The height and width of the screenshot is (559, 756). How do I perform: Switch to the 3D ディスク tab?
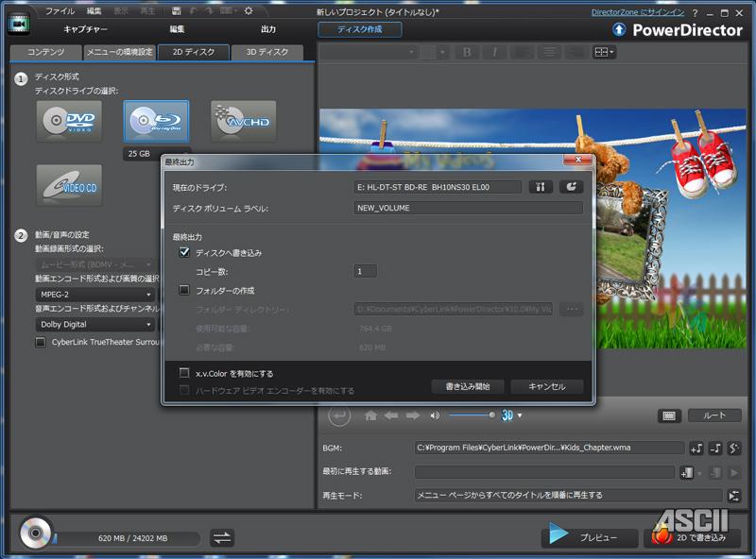click(266, 52)
